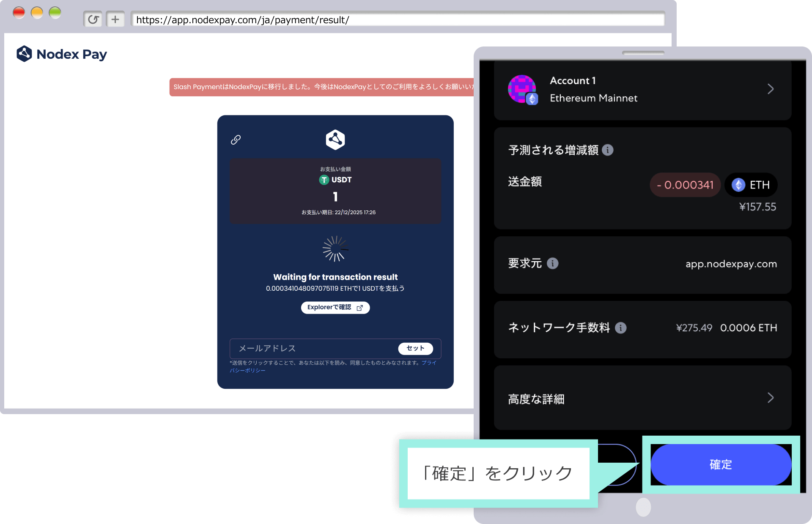
Task: Click the セット button to set email
Action: pos(415,348)
